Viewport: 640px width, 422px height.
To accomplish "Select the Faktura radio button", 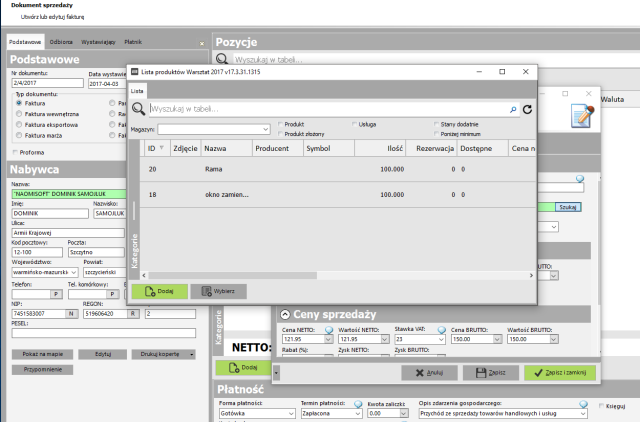I will 19,103.
